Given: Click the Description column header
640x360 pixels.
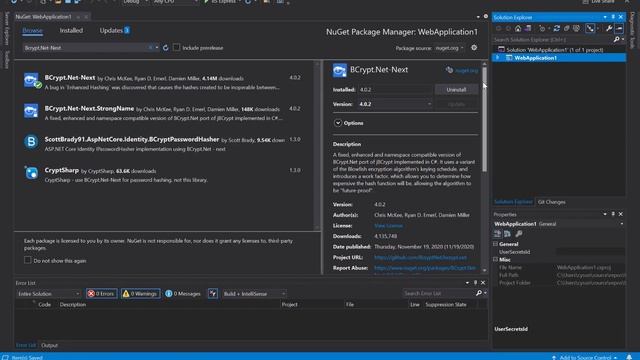Looking at the screenshot, I should (73, 304).
